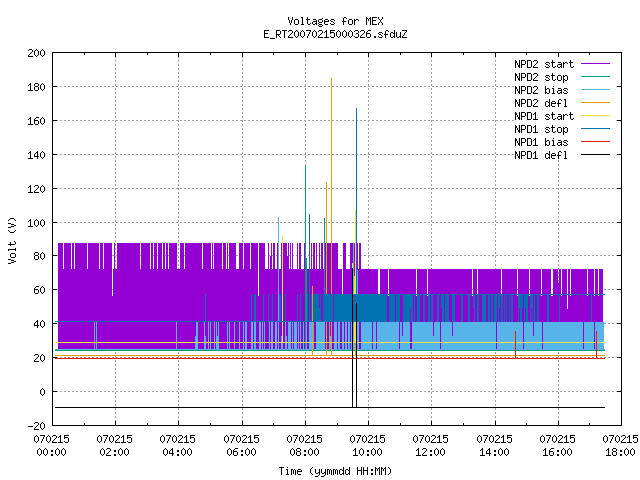
Task: Click the x-axis tick label 070215 12:00
Action: coord(431,446)
